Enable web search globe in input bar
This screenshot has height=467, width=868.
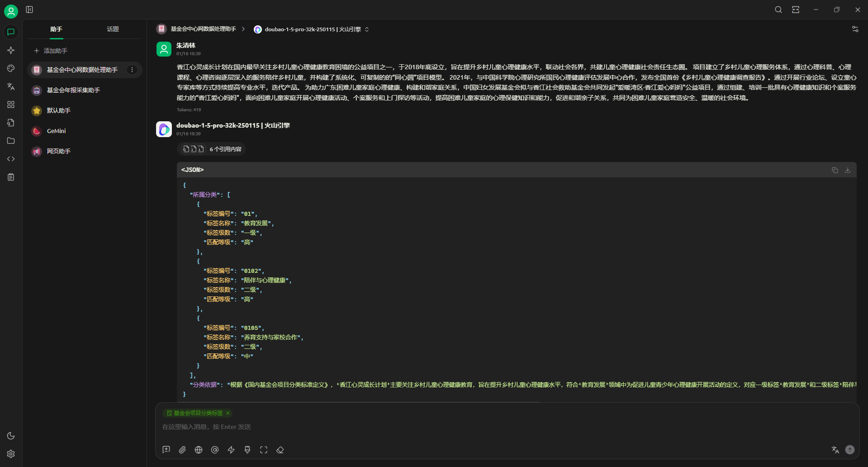pyautogui.click(x=199, y=450)
